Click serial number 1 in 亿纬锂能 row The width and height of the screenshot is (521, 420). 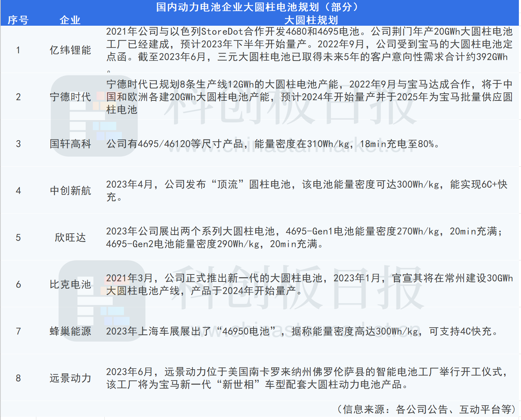(18, 50)
